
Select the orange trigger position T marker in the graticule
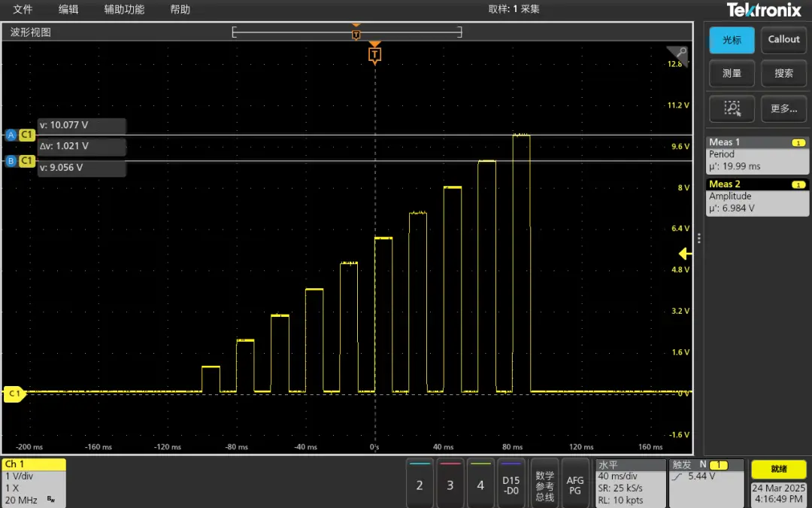375,53
